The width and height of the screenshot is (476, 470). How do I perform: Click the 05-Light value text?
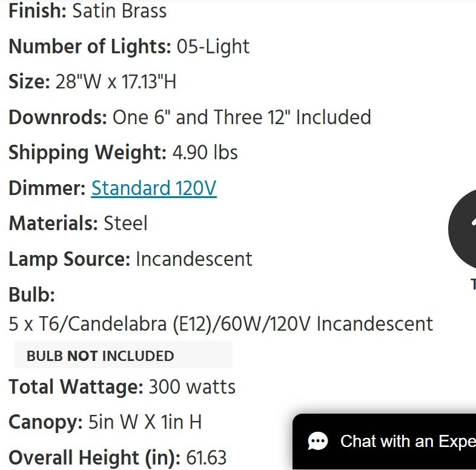point(213,47)
